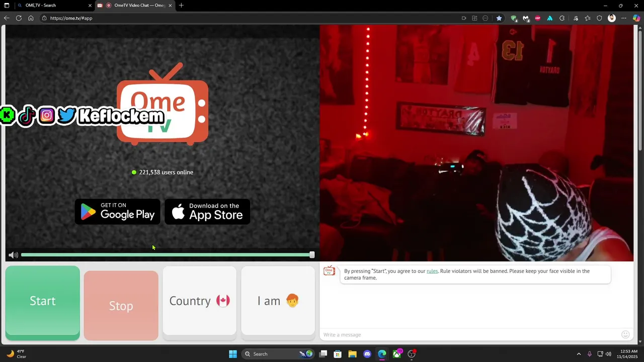Image resolution: width=644 pixels, height=362 pixels.
Task: Open the ABP Adblock Plus extension
Action: coord(538,18)
